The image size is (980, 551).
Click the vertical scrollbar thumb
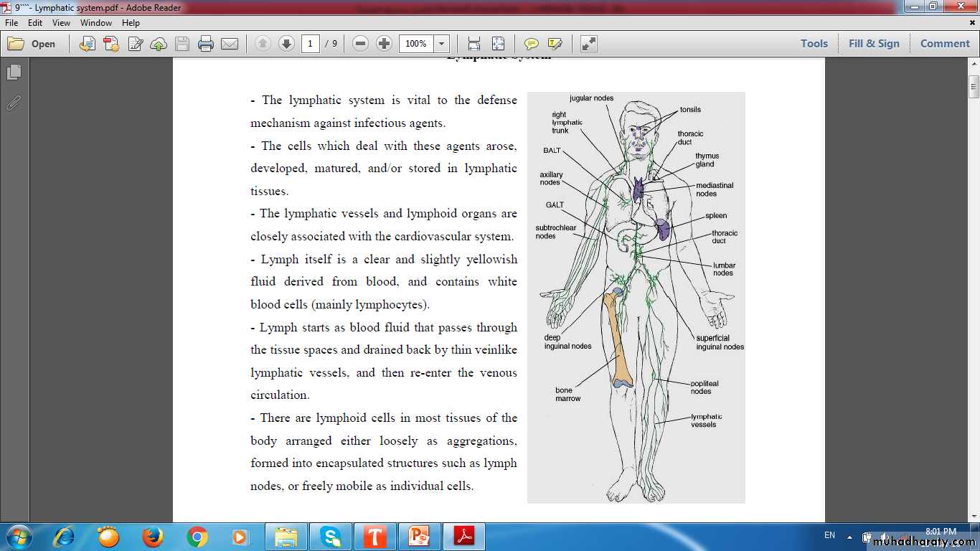coord(974,88)
